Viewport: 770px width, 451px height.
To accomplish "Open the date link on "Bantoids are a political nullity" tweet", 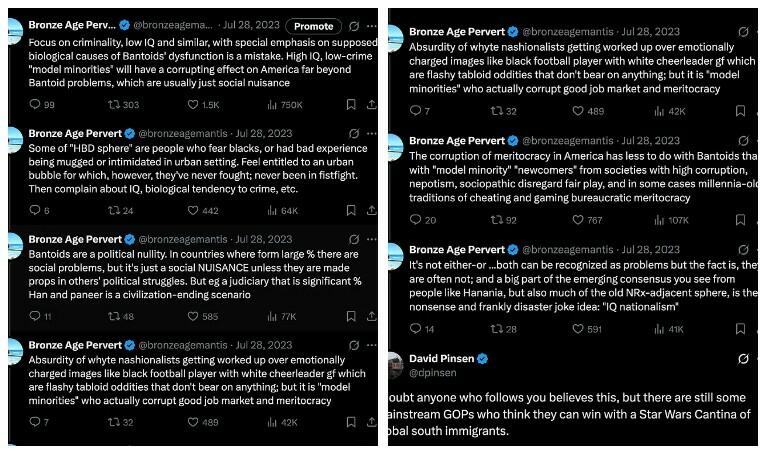I will (x=264, y=240).
